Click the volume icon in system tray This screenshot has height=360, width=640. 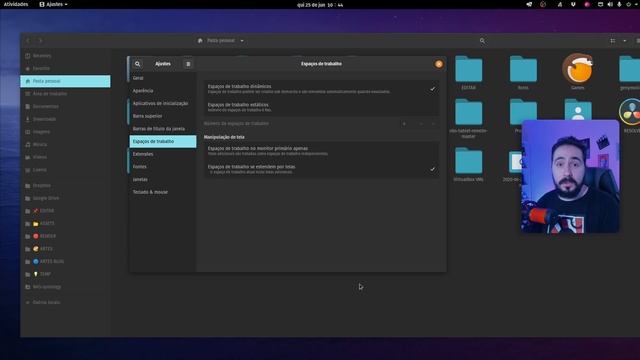(610, 4)
